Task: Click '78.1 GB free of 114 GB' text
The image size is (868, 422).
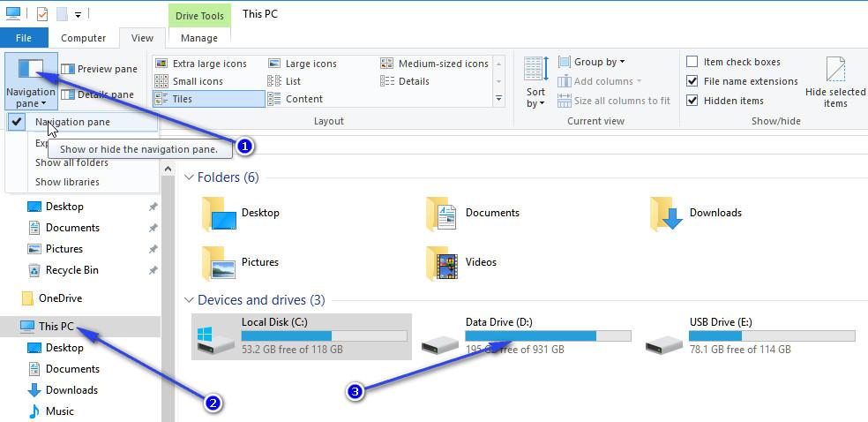Action: tap(740, 350)
